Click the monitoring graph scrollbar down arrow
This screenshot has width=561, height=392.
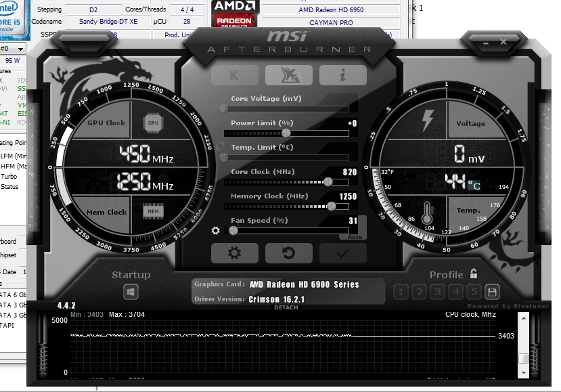click(523, 372)
